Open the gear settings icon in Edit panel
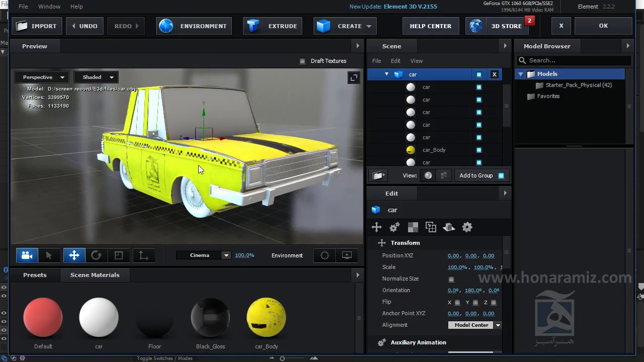644x362 pixels. pos(467,227)
